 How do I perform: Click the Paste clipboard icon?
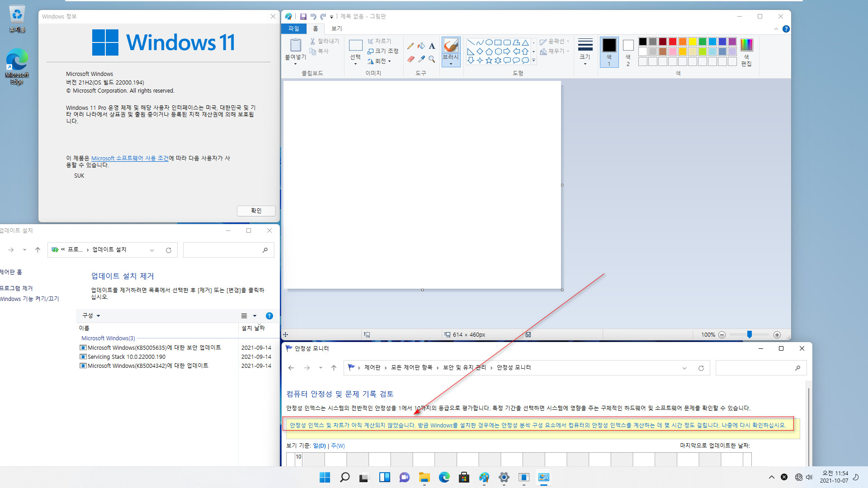click(x=296, y=45)
